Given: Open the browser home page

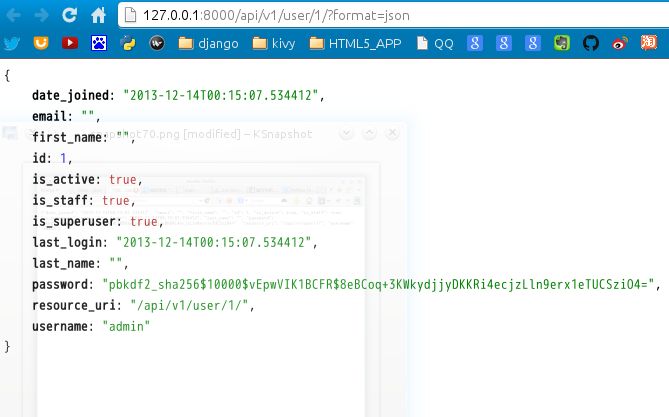Looking at the screenshot, I should pyautogui.click(x=98, y=15).
